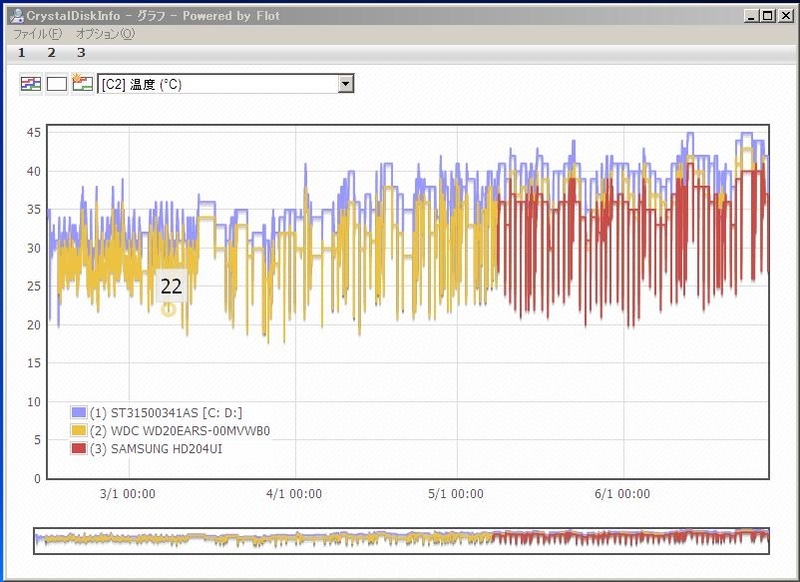Toggle the blue ST31500341AS legend swatch
The height and width of the screenshot is (582, 800).
[79, 412]
